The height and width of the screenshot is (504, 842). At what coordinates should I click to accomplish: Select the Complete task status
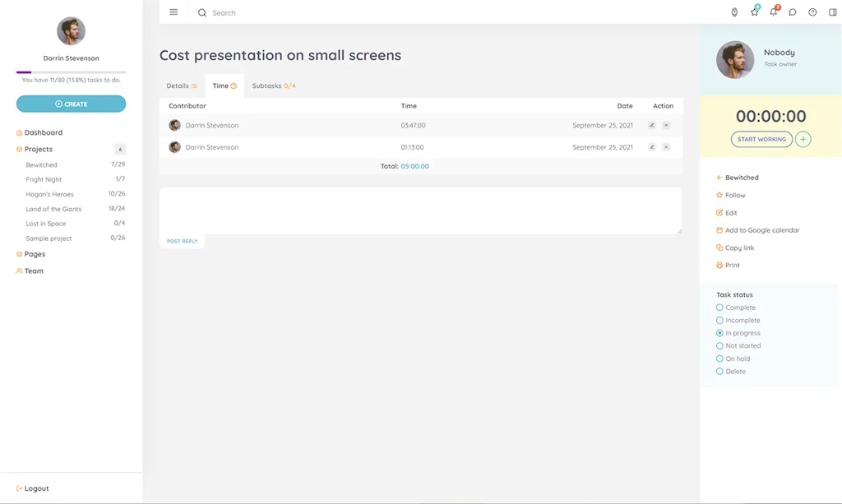(x=719, y=307)
